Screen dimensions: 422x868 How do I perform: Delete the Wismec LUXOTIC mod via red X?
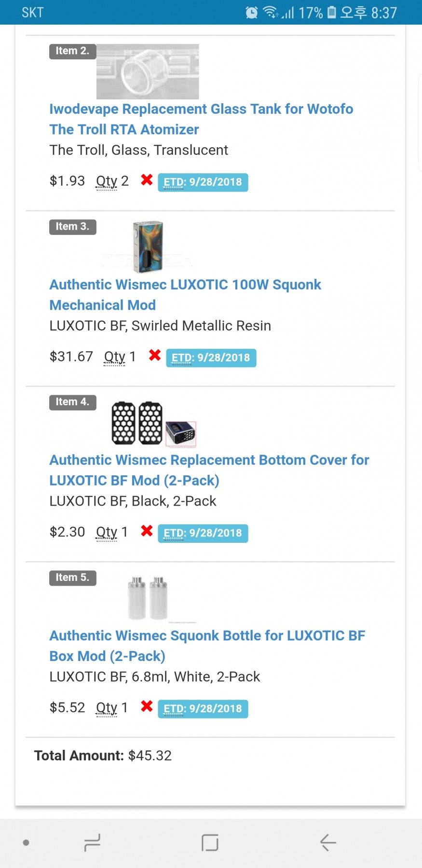[x=155, y=356]
